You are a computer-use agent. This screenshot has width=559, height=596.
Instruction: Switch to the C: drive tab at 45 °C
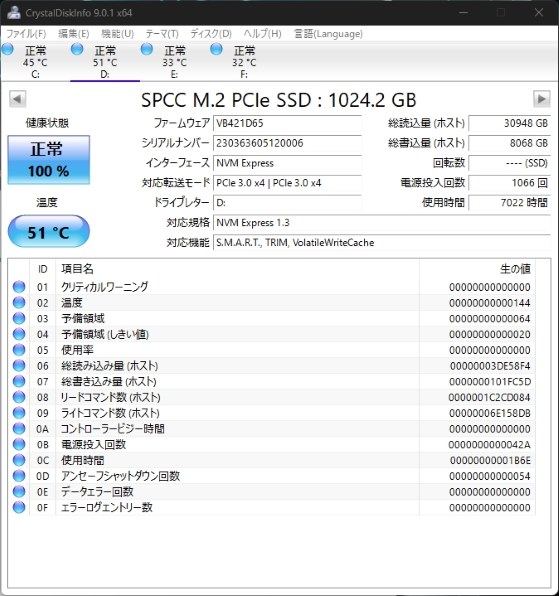tap(35, 62)
